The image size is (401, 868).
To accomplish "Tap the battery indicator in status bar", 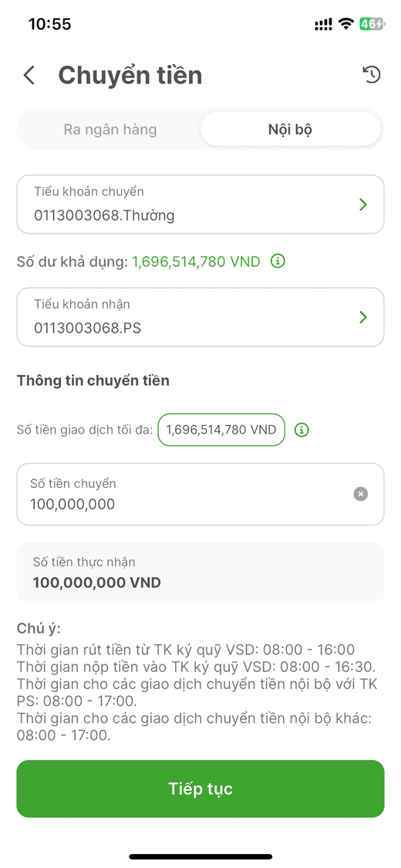I will [371, 24].
